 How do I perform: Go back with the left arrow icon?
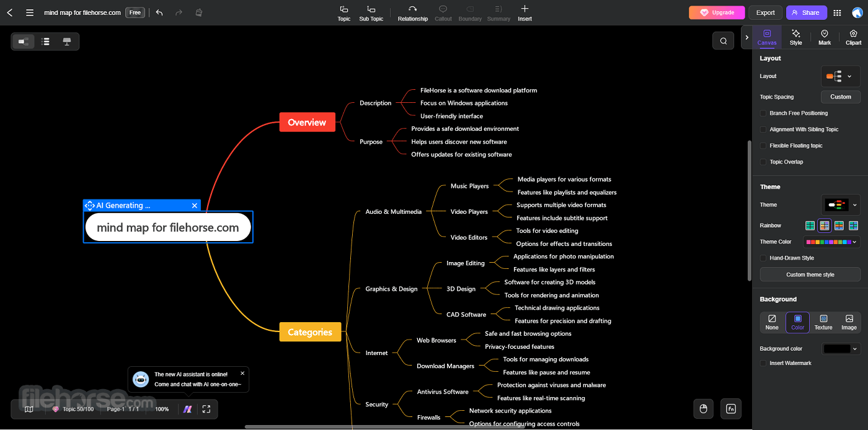pyautogui.click(x=10, y=12)
